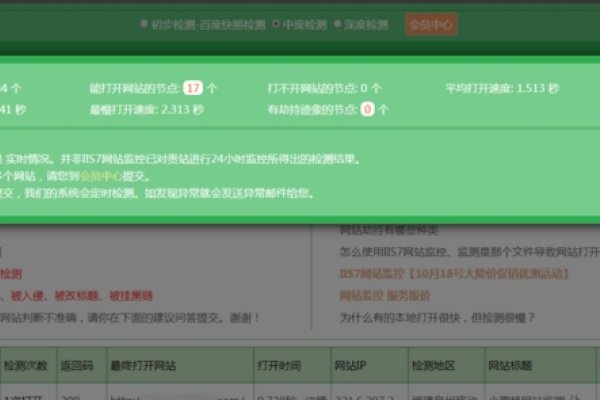Viewport: 600px width, 400px height.
Task: Open the 怎么使用IIS7网站监控 article link
Action: [x=470, y=251]
